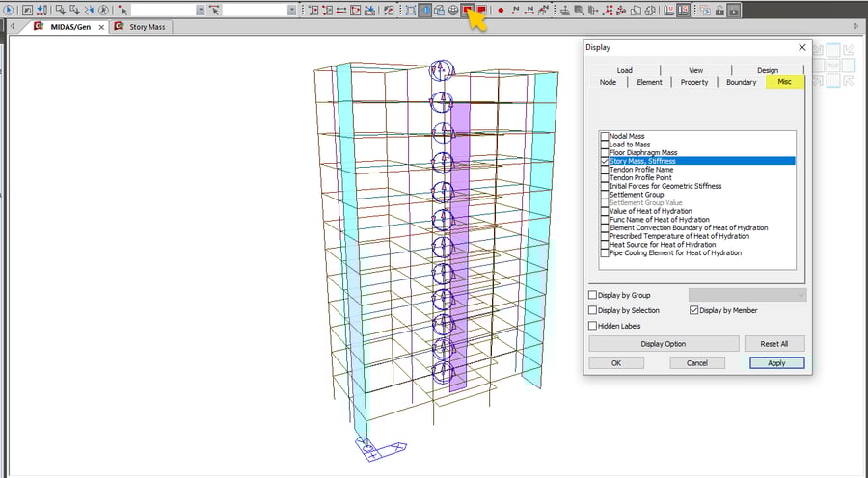Uncheck Story Mass, Stiffness checkbox
868x478 pixels.
tap(605, 161)
